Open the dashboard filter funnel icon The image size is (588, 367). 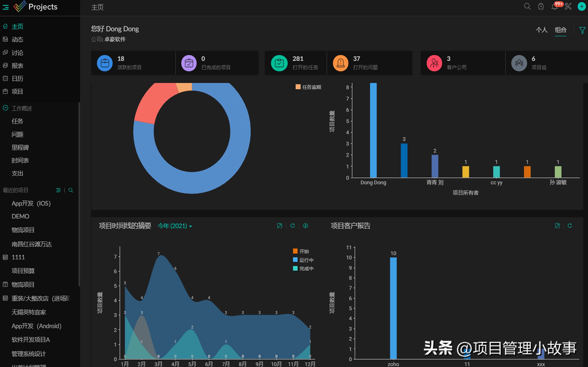pos(582,30)
